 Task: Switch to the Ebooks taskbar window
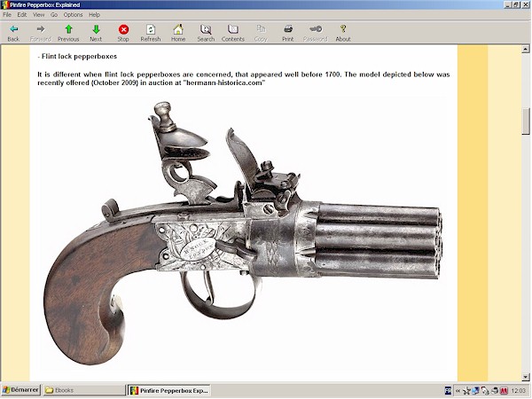coord(84,390)
